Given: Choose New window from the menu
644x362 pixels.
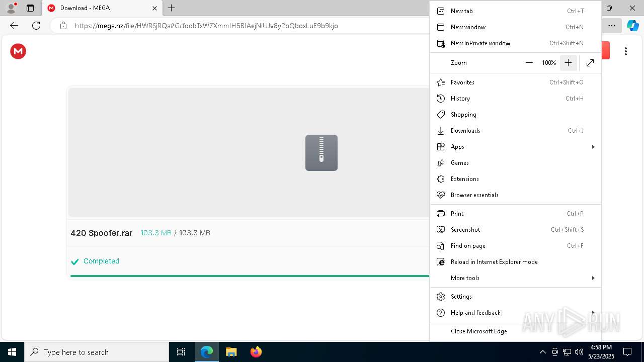Looking at the screenshot, I should pos(515,27).
